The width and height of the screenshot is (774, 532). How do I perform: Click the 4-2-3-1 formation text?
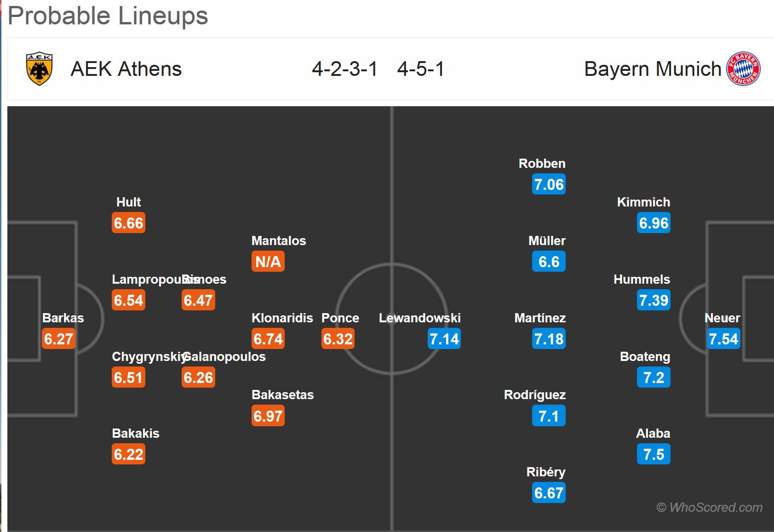[344, 69]
